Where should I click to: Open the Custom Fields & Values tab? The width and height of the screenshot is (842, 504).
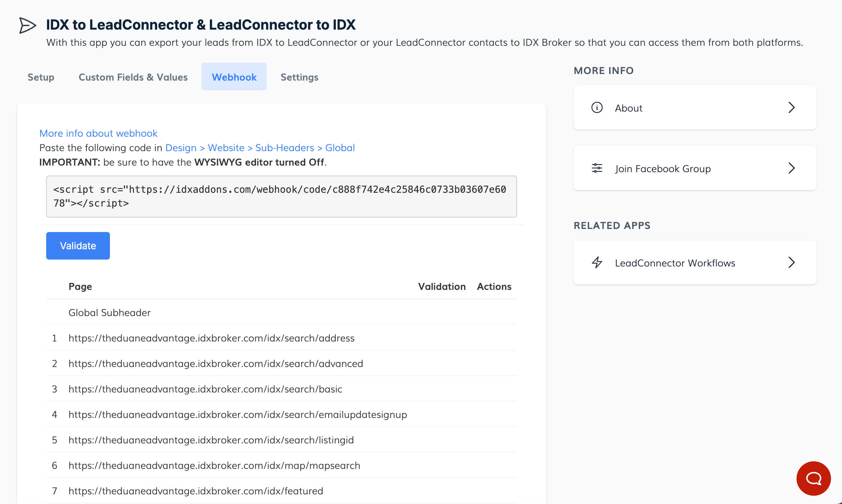coord(133,77)
